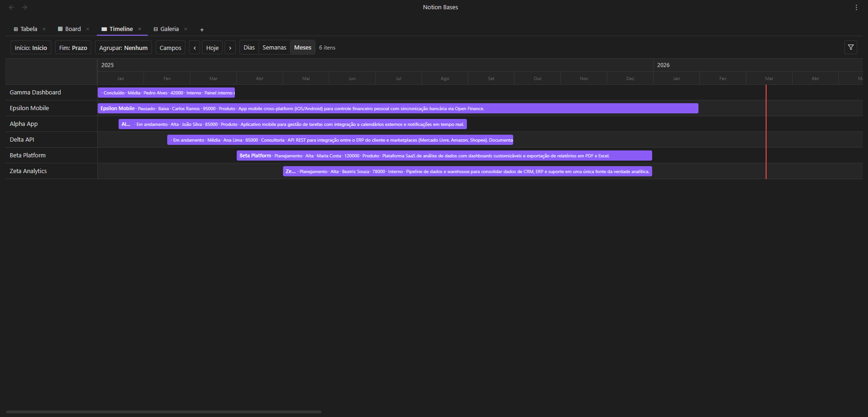Open the three-dot options menu
868x417 pixels.
point(856,7)
